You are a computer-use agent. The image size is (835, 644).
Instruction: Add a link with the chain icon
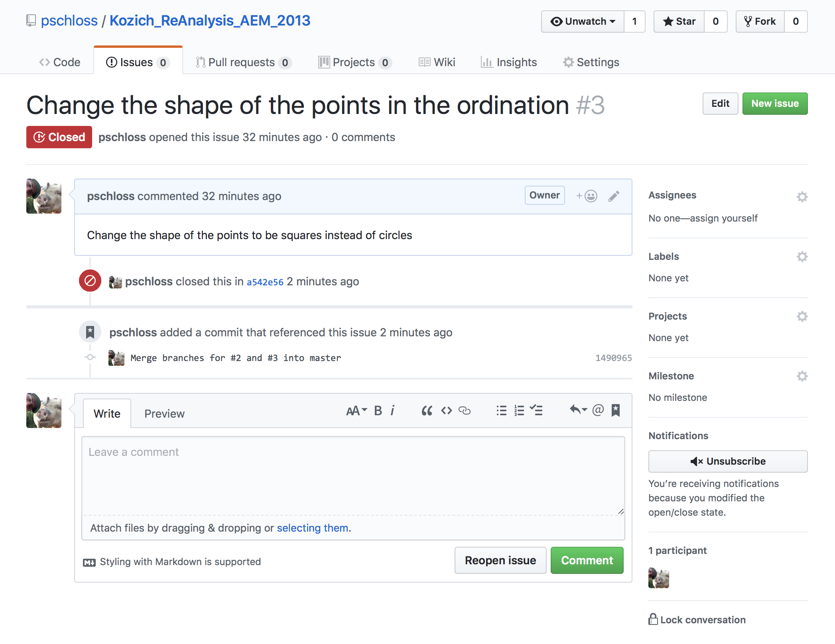click(x=465, y=410)
